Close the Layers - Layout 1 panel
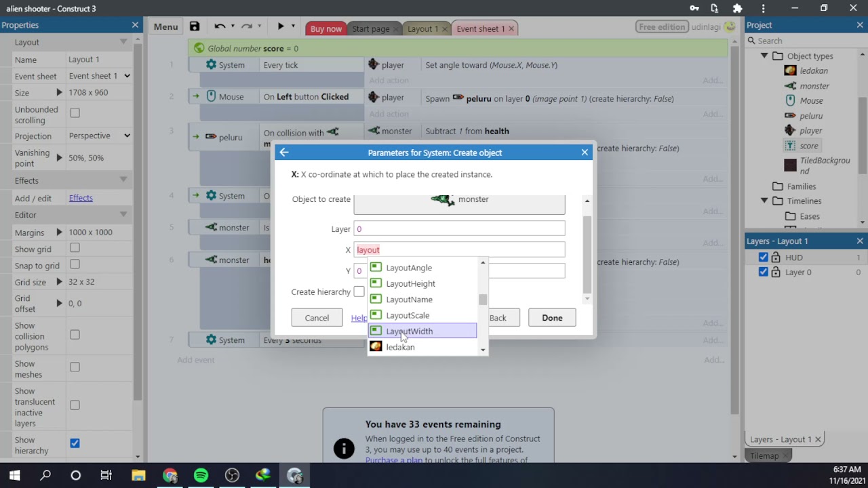The image size is (868, 488). pos(860,241)
